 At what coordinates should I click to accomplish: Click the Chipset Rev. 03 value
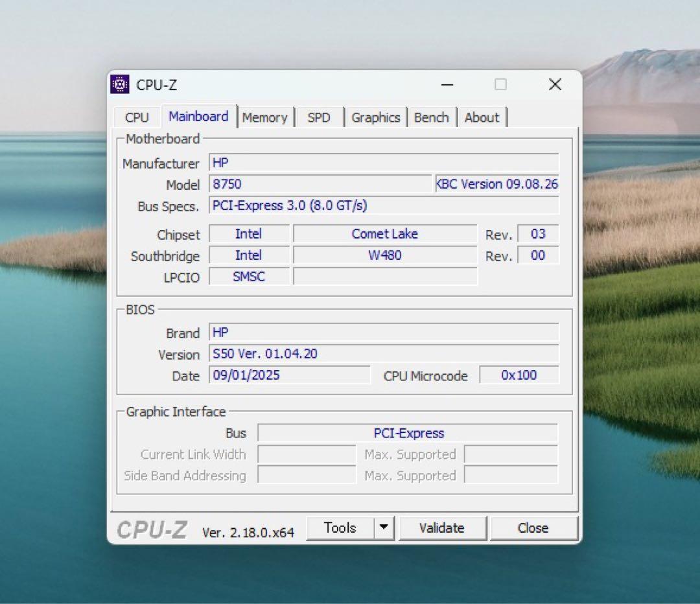coord(538,234)
